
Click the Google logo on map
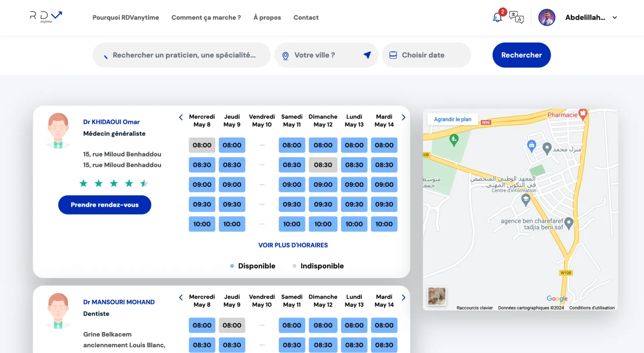557,299
